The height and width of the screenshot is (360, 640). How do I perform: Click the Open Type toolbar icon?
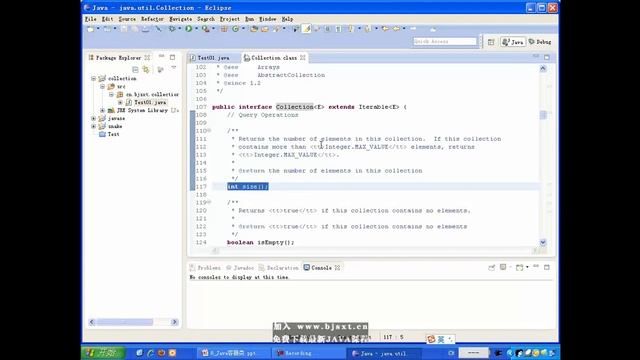pos(254,29)
